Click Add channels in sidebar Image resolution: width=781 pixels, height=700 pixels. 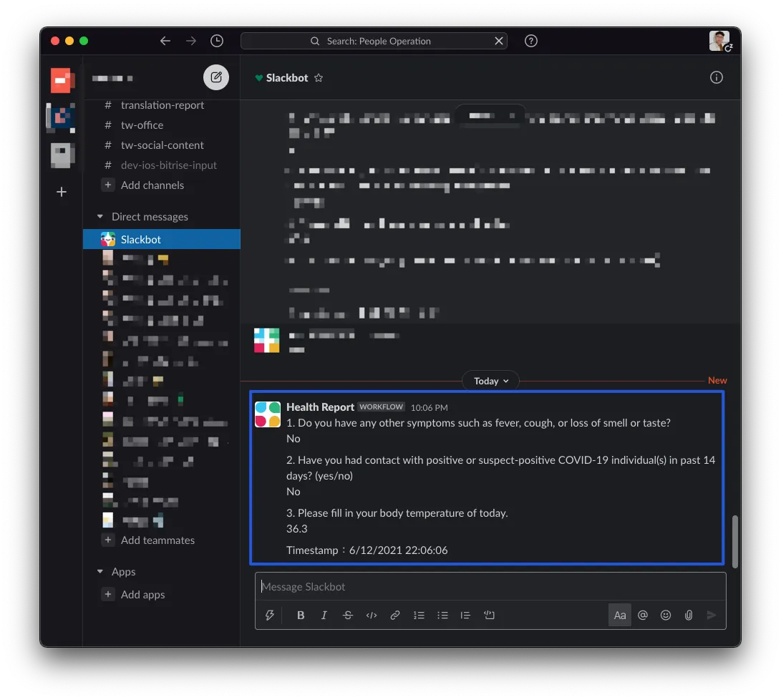coord(152,185)
